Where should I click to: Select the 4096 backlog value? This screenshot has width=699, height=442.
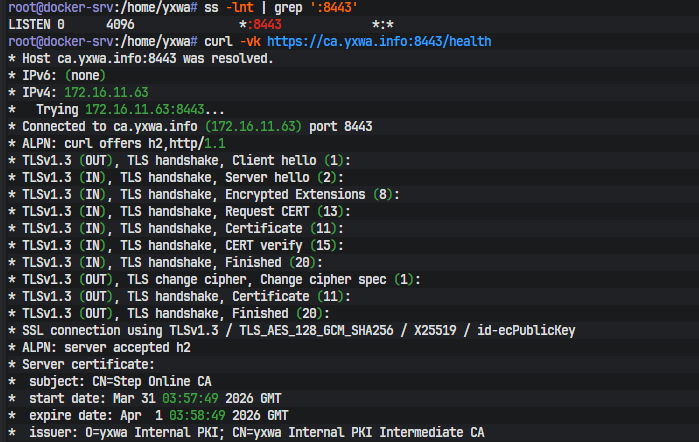click(x=119, y=23)
